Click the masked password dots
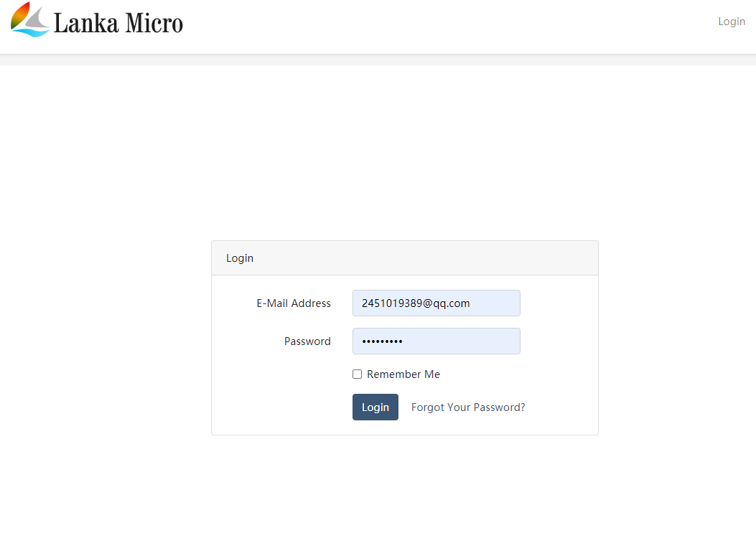Image resolution: width=756 pixels, height=543 pixels. [x=382, y=341]
